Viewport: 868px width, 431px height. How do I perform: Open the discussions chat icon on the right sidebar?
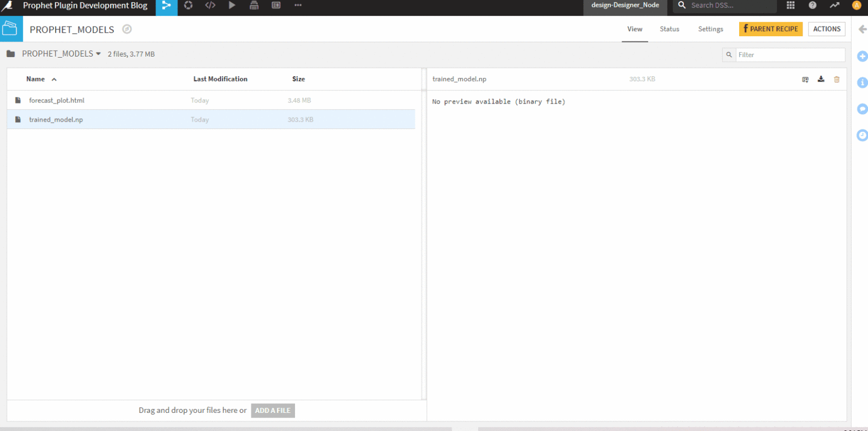point(862,109)
